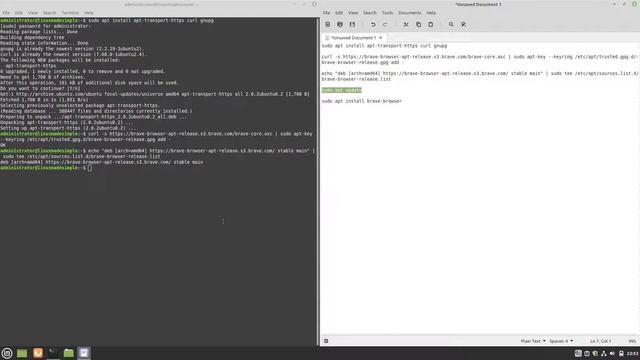
Task: Toggle side pane icon in editor status bar
Action: click(x=326, y=341)
